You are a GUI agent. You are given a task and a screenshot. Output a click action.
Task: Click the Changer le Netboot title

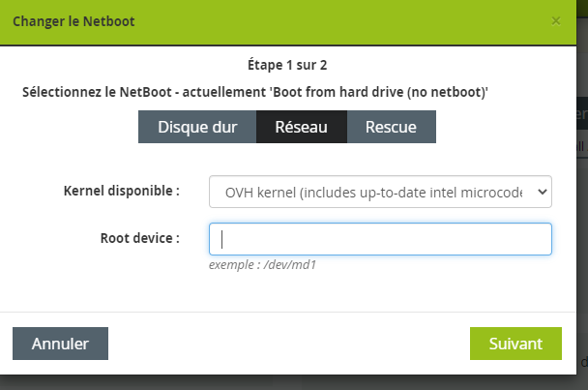[x=73, y=21]
